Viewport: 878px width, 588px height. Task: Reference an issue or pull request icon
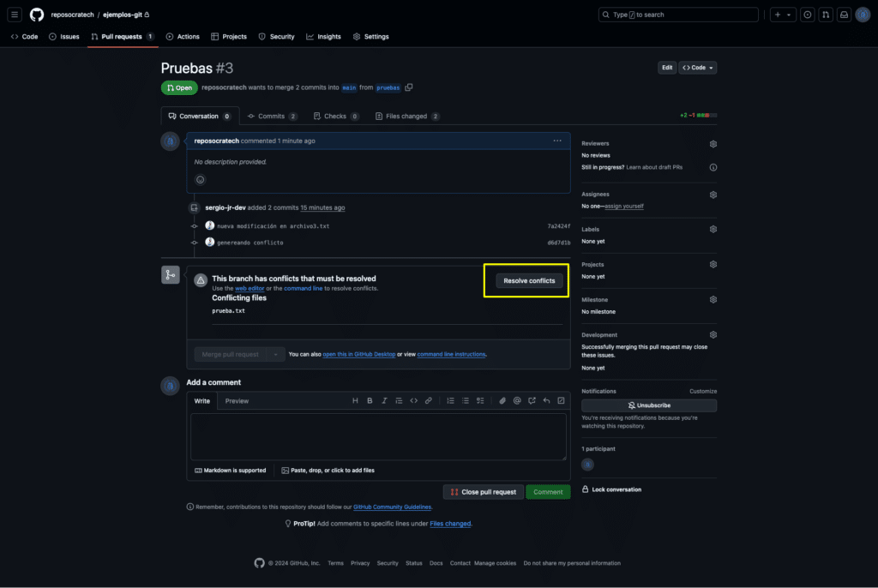[532, 401]
